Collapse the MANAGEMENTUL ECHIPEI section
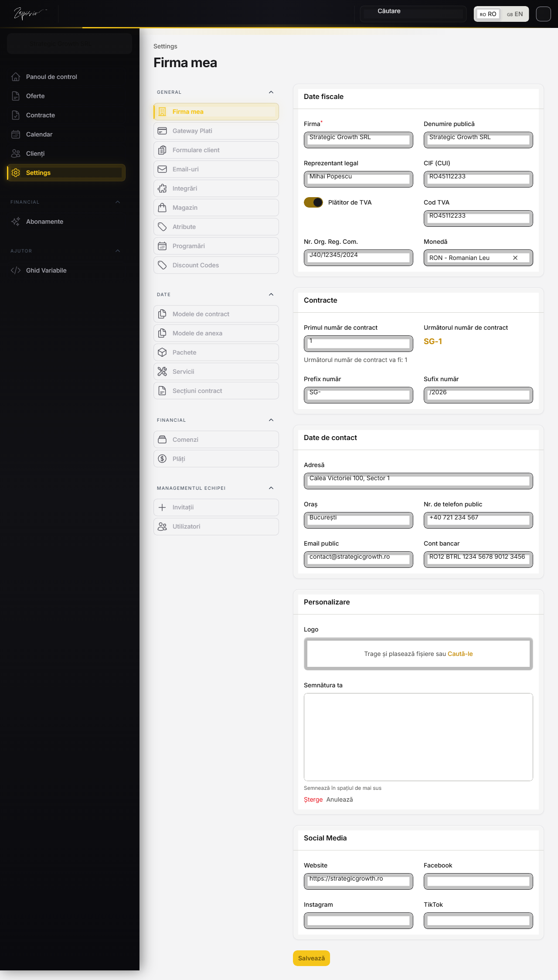Image resolution: width=558 pixels, height=980 pixels. 271,488
